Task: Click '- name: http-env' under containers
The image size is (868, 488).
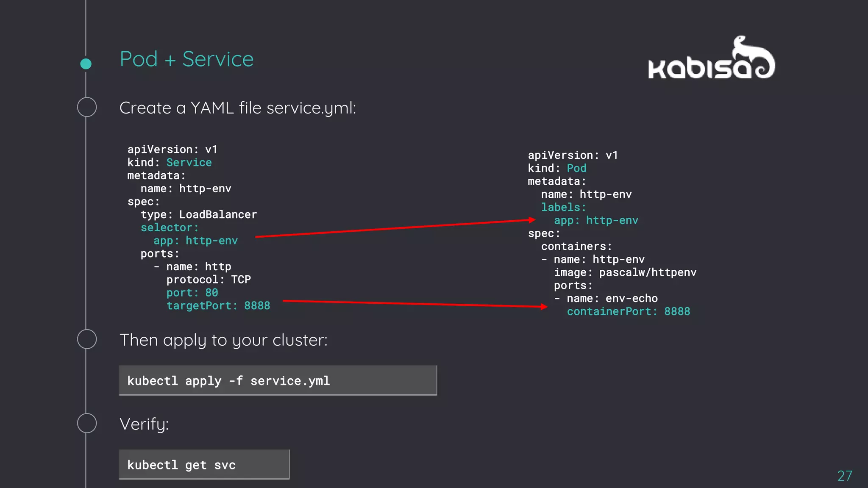Action: [x=593, y=259]
